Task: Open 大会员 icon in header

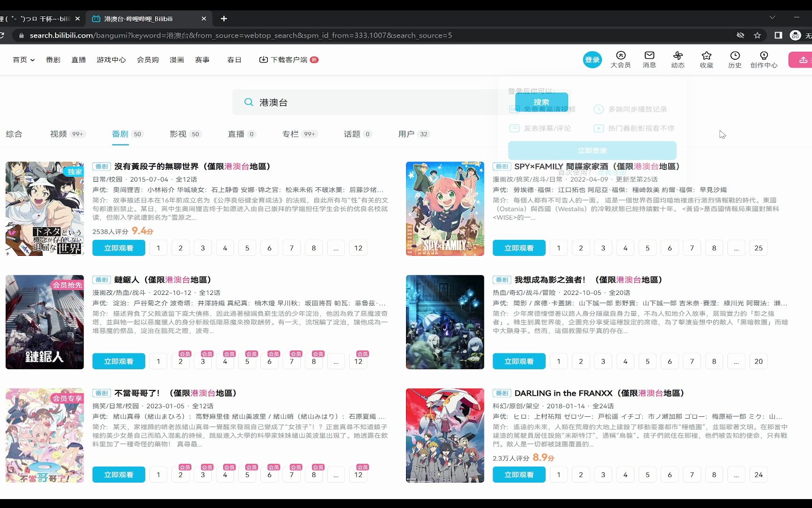Action: pos(621,60)
